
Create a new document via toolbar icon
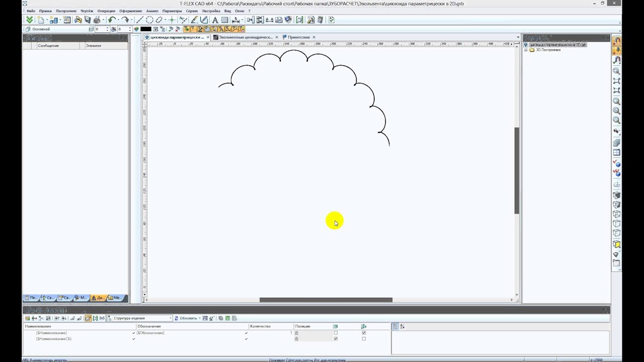[40, 20]
